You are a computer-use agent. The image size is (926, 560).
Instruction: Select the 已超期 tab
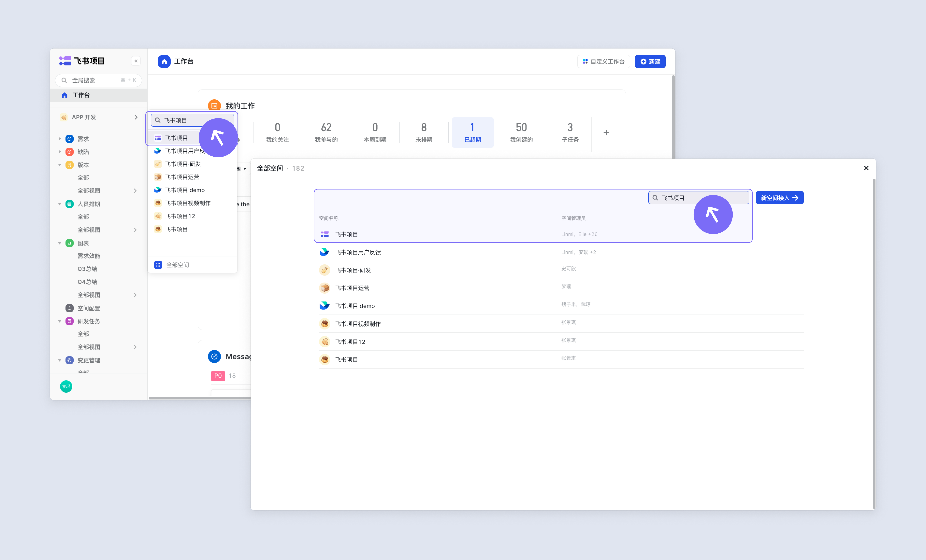tap(472, 132)
